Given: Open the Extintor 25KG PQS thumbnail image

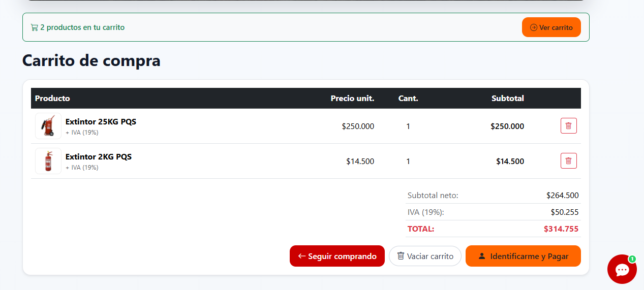Looking at the screenshot, I should (48, 126).
